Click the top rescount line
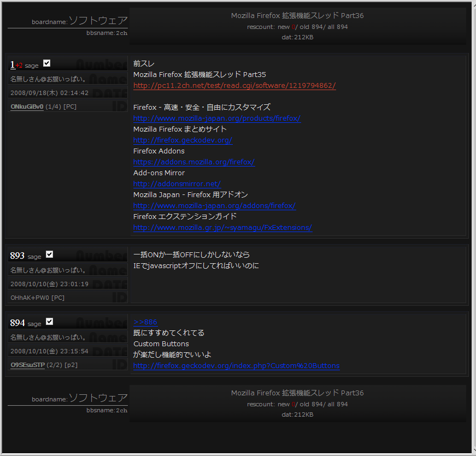The height and width of the screenshot is (456, 476). click(x=297, y=27)
